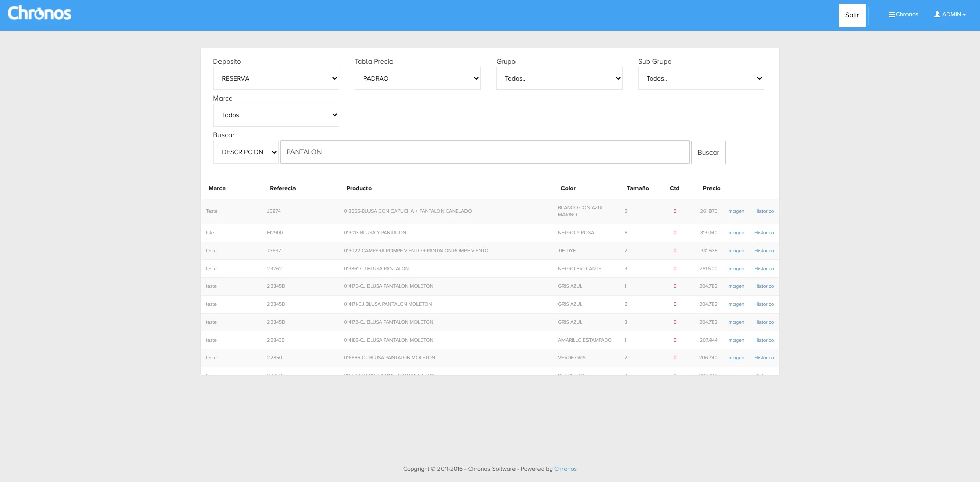Click price value 313.040
This screenshot has width=980, height=482.
pyautogui.click(x=709, y=233)
